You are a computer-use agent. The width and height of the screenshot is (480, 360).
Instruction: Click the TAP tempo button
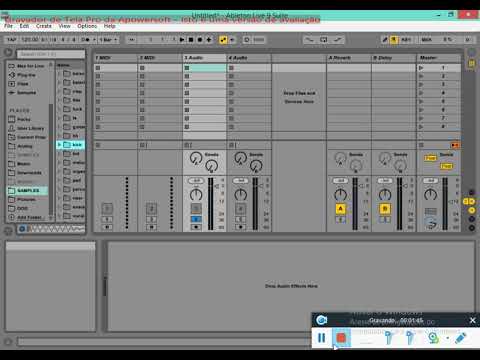point(12,40)
